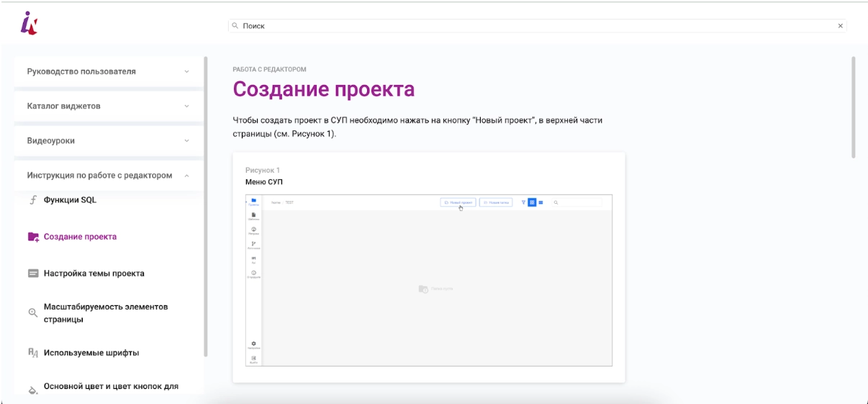Open the Функции SQL page
Image resolution: width=868 pixels, height=404 pixels.
click(x=70, y=200)
